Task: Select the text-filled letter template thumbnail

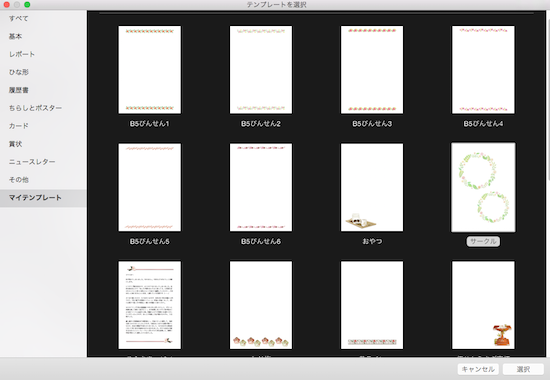Action: [150, 305]
